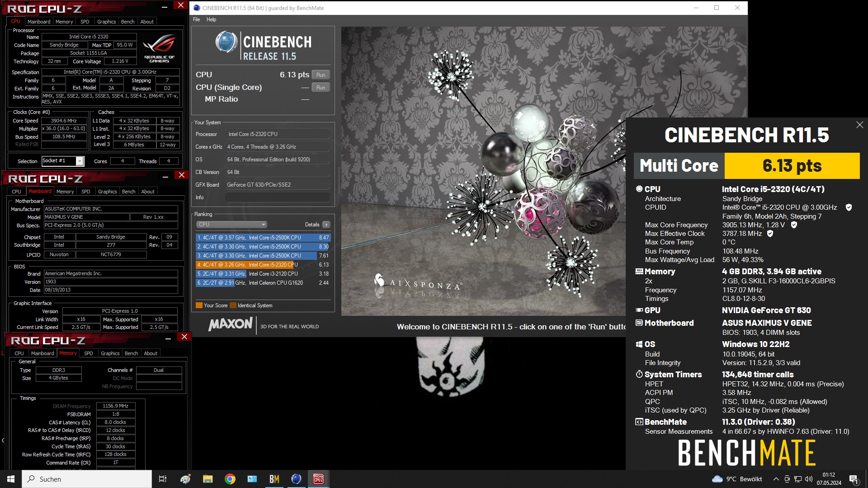Switch to ROG CPU-Z taskbar icon

318,479
